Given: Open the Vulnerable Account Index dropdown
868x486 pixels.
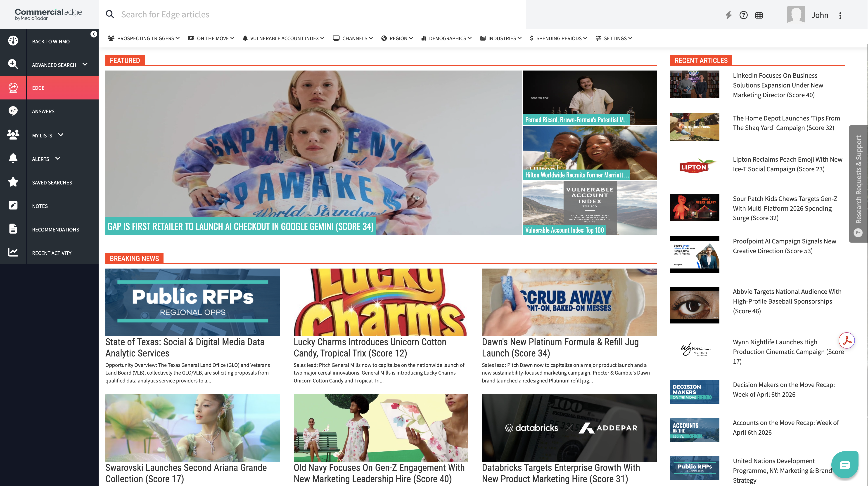Looking at the screenshot, I should (x=283, y=38).
